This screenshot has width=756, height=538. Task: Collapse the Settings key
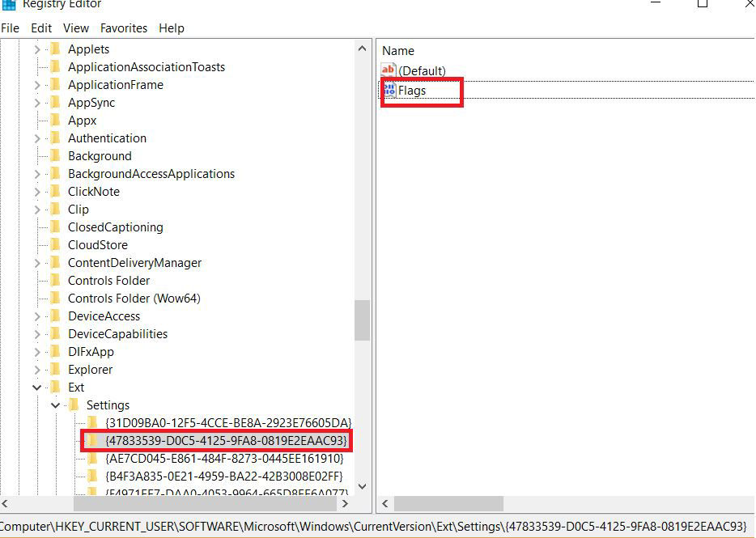(56, 405)
